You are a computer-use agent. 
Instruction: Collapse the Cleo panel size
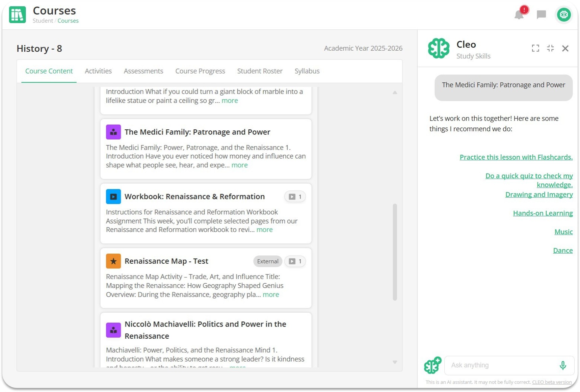point(550,48)
